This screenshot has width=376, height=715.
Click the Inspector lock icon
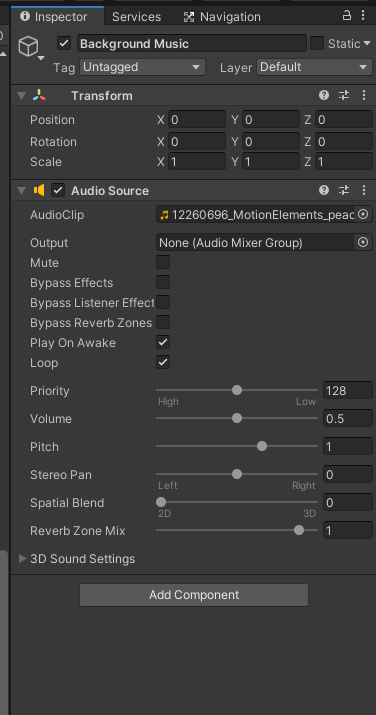pos(347,16)
